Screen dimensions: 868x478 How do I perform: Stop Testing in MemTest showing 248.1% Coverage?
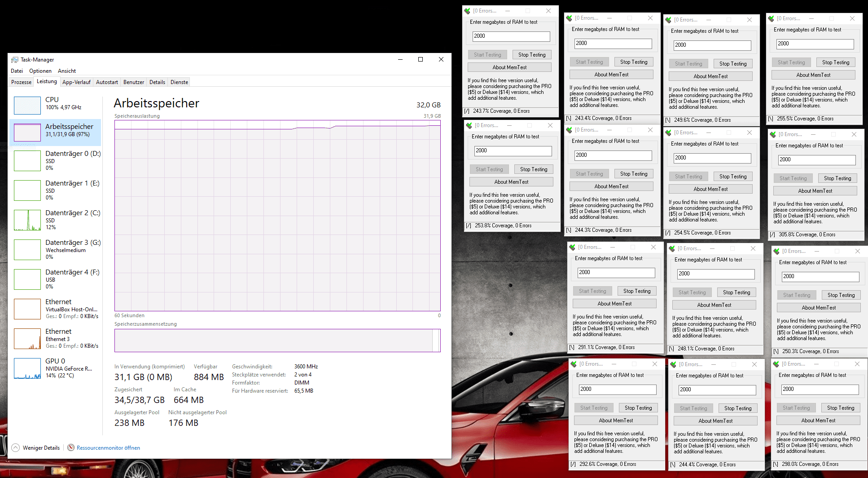coord(736,292)
